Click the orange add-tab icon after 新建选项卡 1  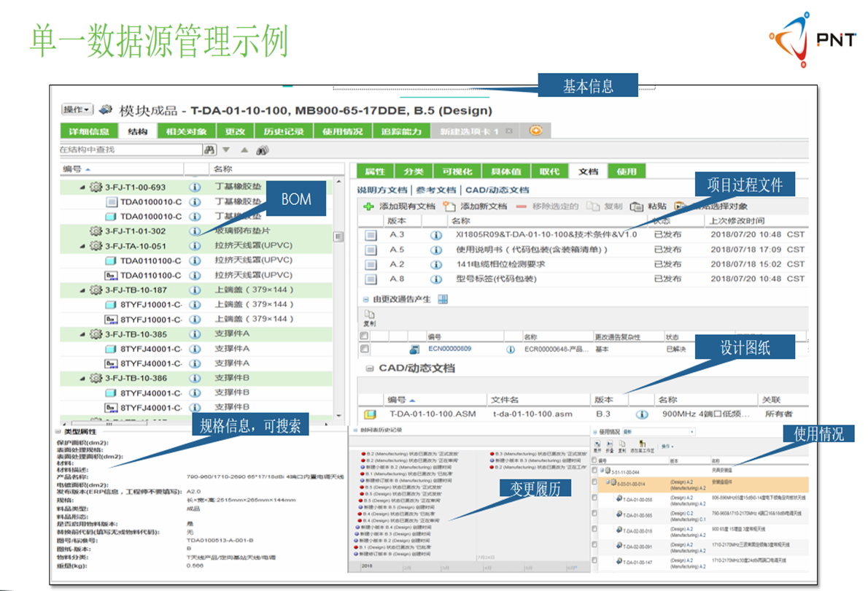click(536, 131)
